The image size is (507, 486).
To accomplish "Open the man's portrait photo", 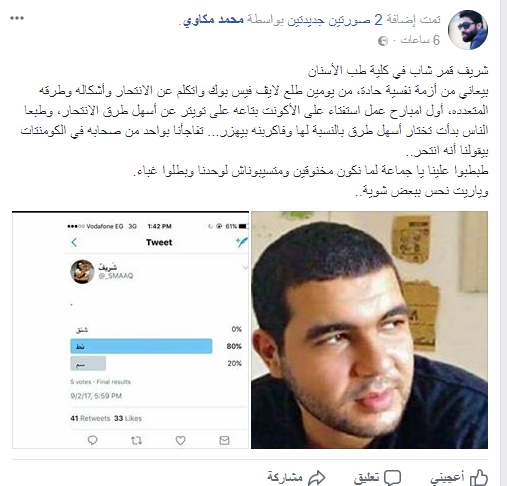I will coord(369,330).
